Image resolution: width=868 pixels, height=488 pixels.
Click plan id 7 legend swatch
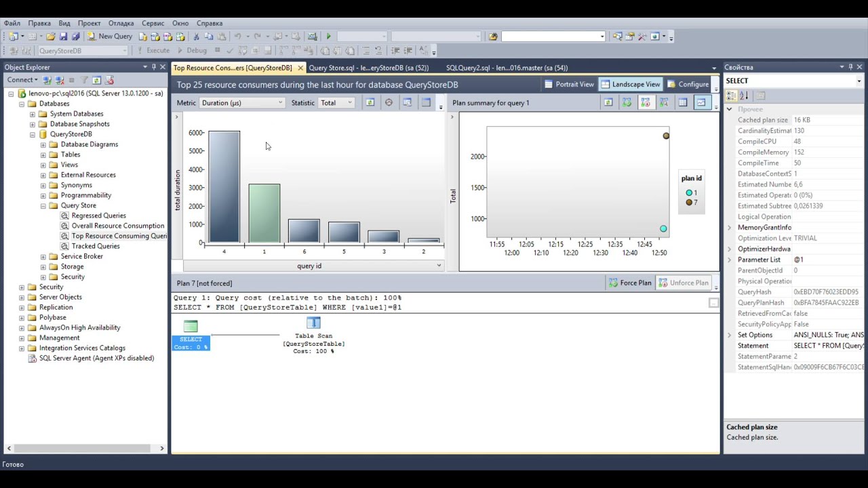coord(689,203)
